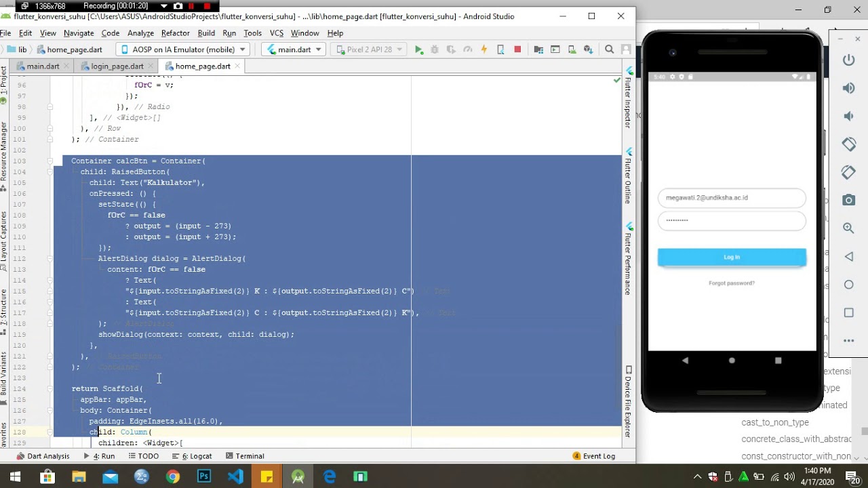Open Device File Explorer side panel

point(629,402)
